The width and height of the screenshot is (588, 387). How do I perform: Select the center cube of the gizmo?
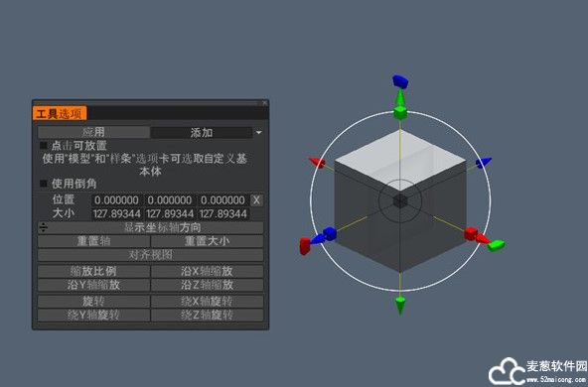pos(400,201)
